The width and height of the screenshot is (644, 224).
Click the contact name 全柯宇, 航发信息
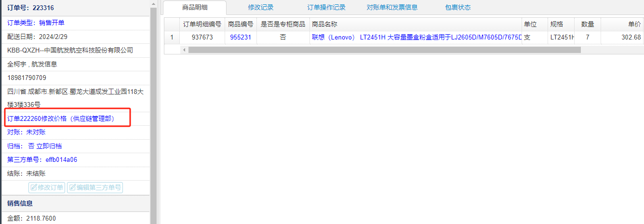point(32,64)
